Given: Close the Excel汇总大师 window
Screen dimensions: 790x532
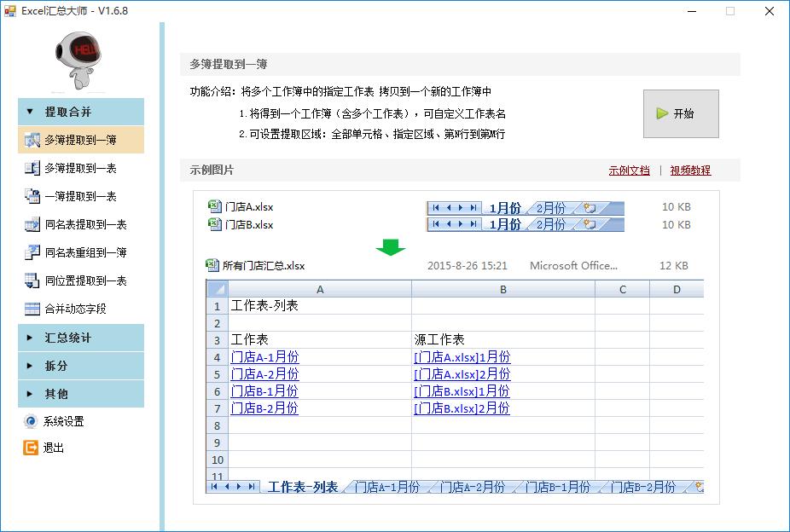Looking at the screenshot, I should (769, 11).
